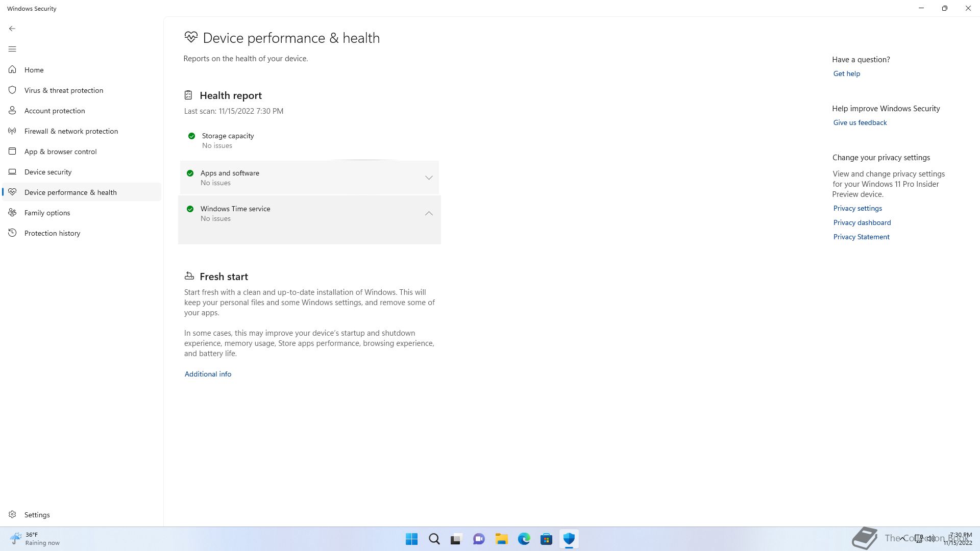The height and width of the screenshot is (551, 980).
Task: Collapse the Windows Time service section
Action: 429,213
